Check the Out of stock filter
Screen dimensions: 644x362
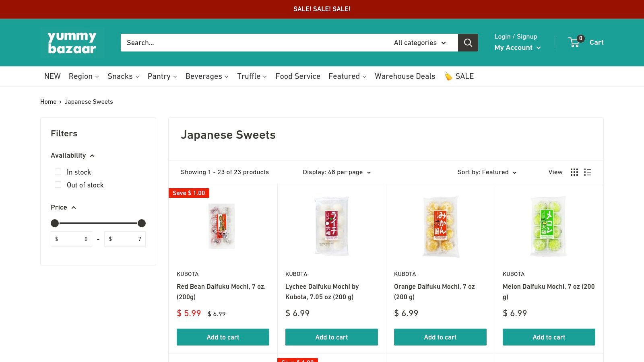tap(58, 185)
